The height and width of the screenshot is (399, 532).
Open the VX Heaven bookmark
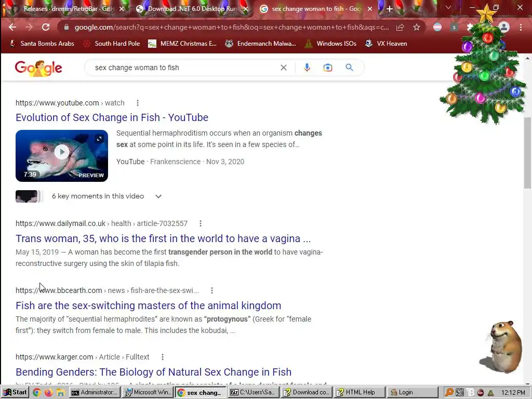(386, 44)
